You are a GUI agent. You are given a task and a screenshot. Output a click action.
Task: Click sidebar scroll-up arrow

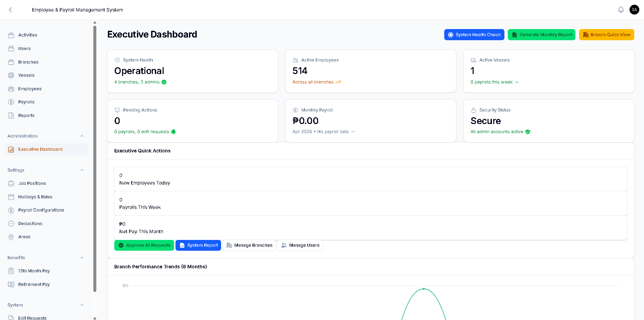tap(95, 23)
